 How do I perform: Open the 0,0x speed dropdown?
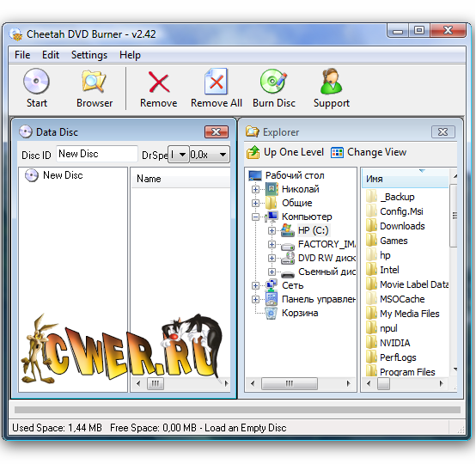tap(210, 155)
